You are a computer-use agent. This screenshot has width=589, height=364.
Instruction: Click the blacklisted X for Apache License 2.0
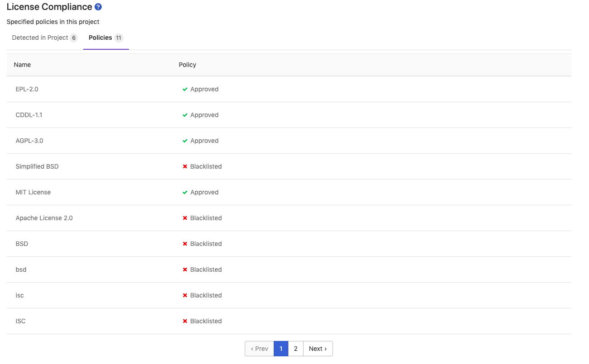coord(185,217)
